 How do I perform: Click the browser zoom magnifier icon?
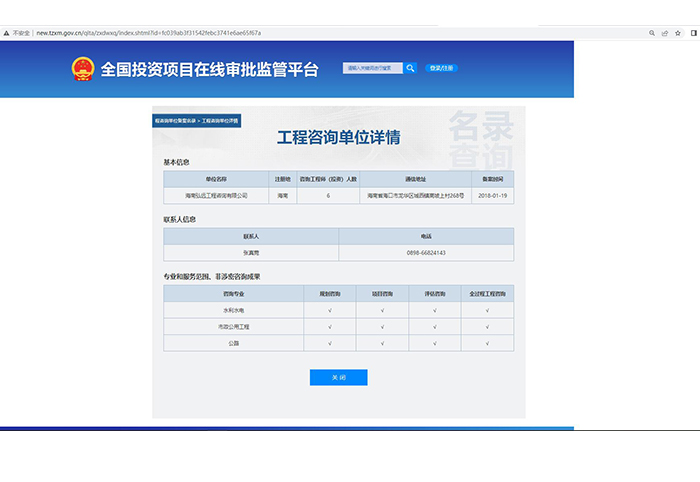(x=652, y=33)
